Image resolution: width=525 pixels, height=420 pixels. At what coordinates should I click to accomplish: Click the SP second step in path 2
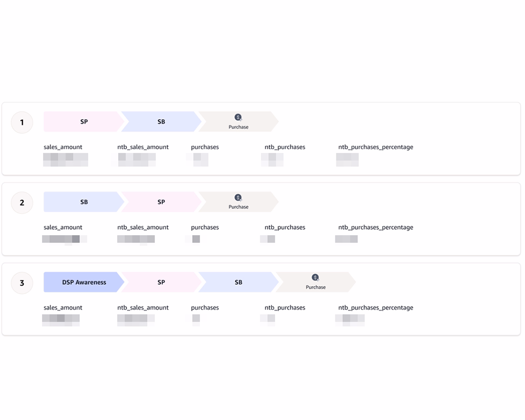pos(161,202)
